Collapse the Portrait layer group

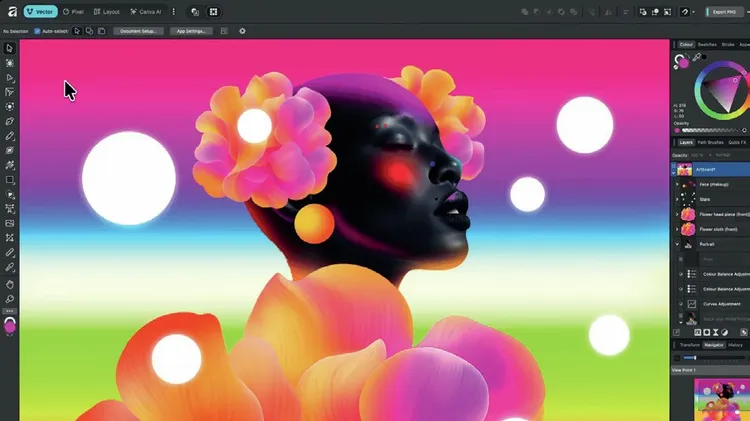[x=678, y=244]
